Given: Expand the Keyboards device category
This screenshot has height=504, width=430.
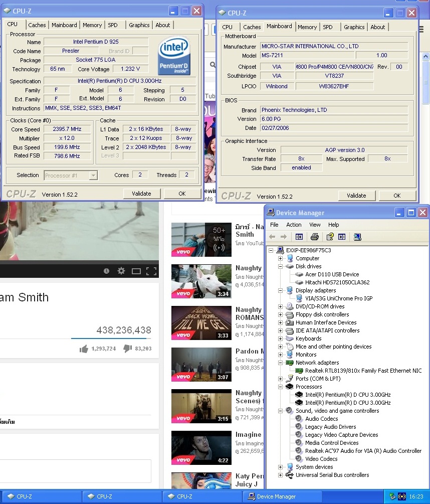Looking at the screenshot, I should pyautogui.click(x=281, y=339).
